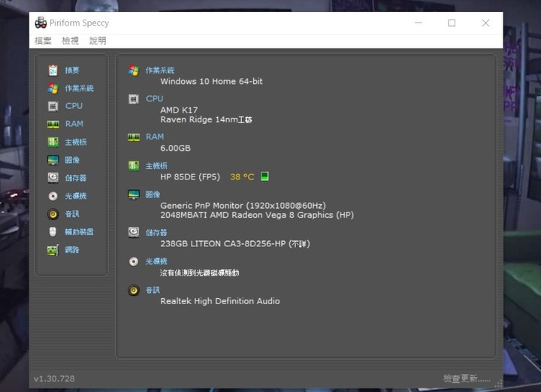Open the CPU section label in sidebar
The width and height of the screenshot is (541, 392).
coord(74,106)
